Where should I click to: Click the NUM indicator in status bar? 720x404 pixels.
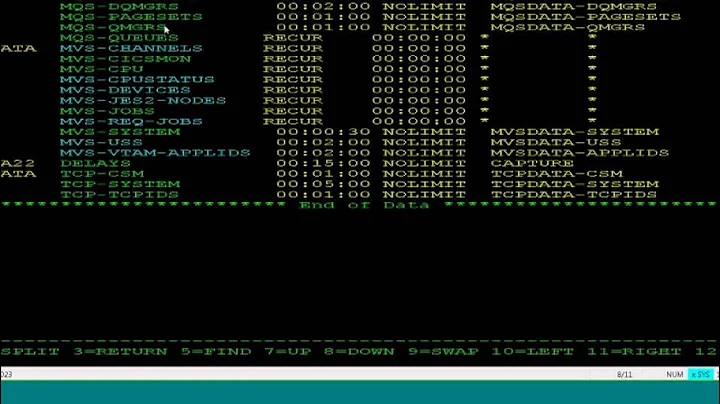pos(675,375)
